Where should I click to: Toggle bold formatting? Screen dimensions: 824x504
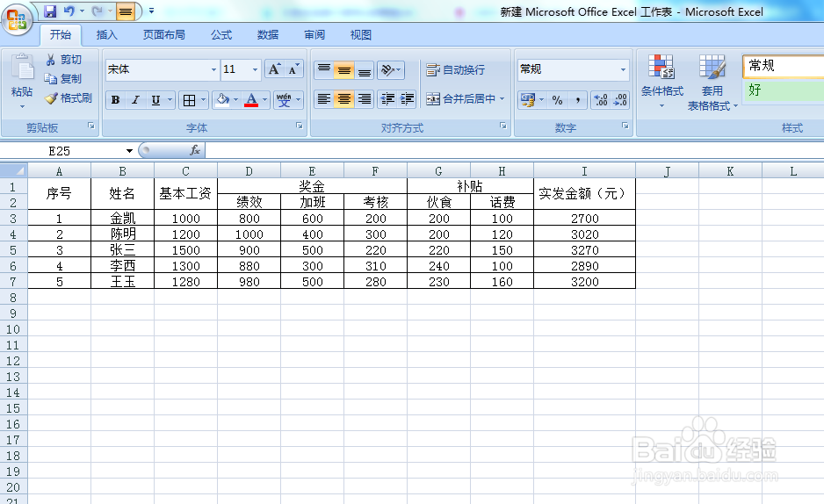tap(116, 100)
